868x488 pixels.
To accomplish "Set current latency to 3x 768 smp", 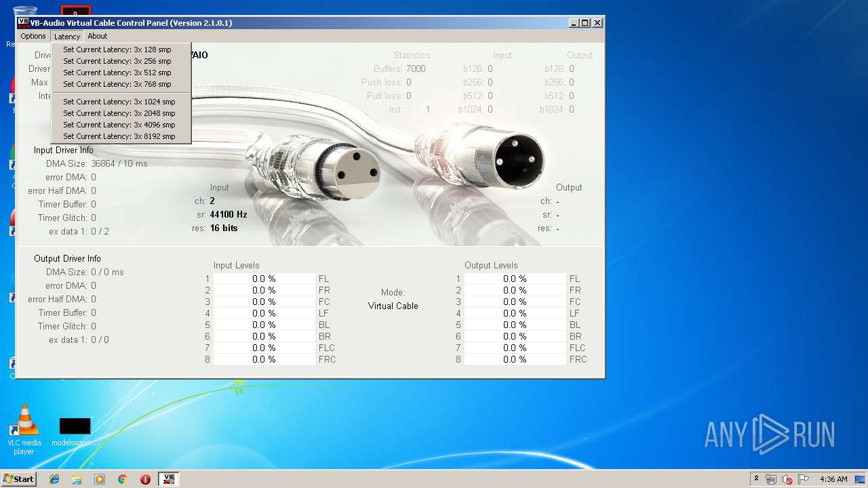I will coord(121,84).
